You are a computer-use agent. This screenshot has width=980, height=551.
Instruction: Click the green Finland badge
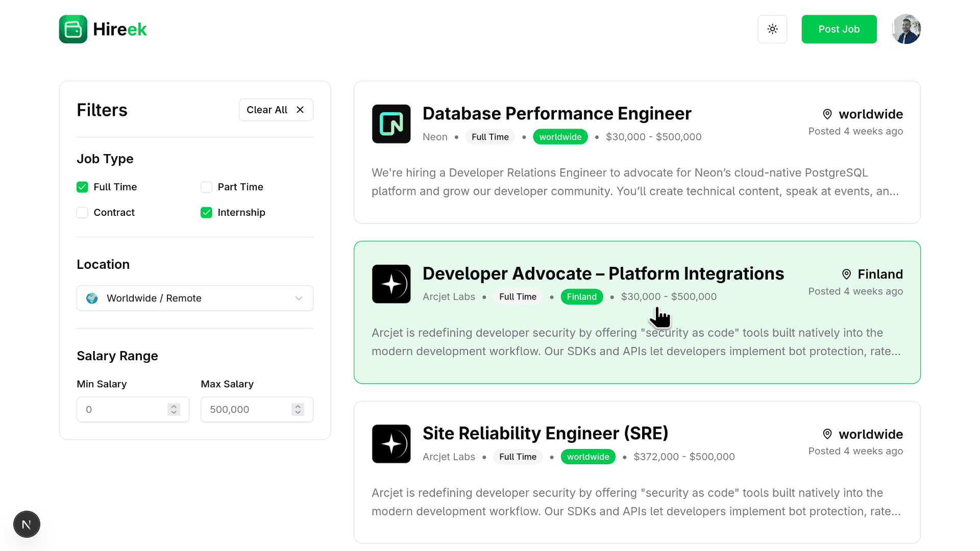tap(581, 296)
